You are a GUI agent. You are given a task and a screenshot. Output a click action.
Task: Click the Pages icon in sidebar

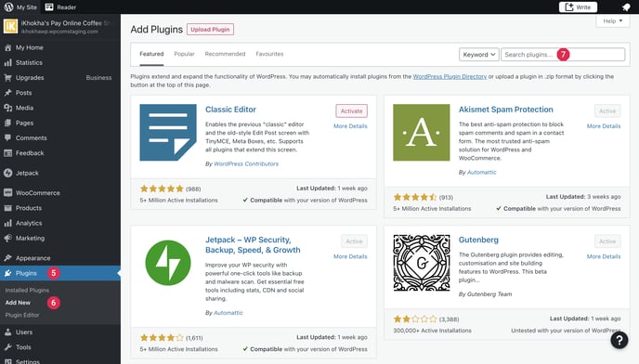(x=7, y=123)
